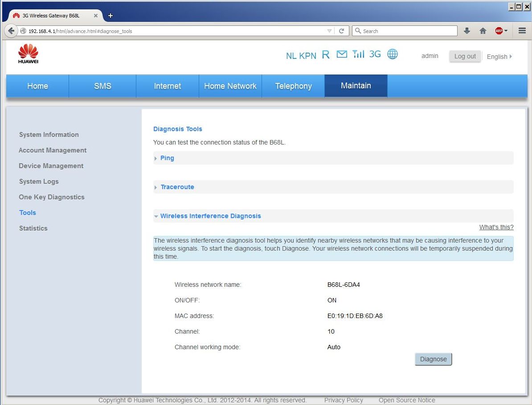The width and height of the screenshot is (532, 405).
Task: Click the globe internet connection icon
Action: tap(393, 54)
